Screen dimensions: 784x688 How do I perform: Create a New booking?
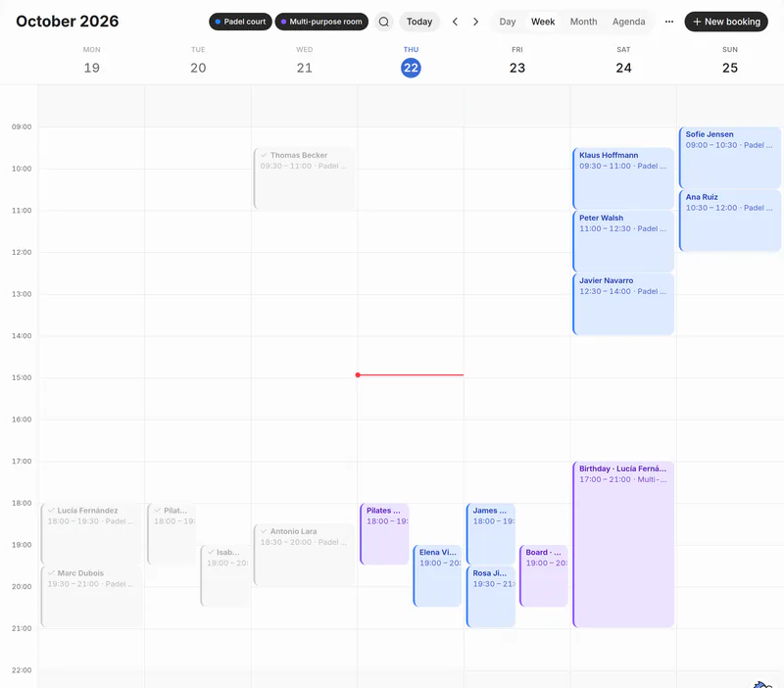(726, 22)
